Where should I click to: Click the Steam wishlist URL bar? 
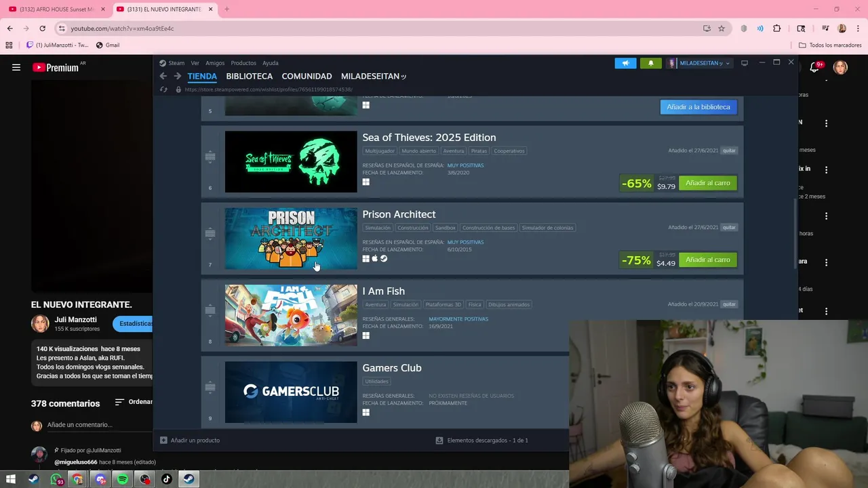click(x=269, y=89)
